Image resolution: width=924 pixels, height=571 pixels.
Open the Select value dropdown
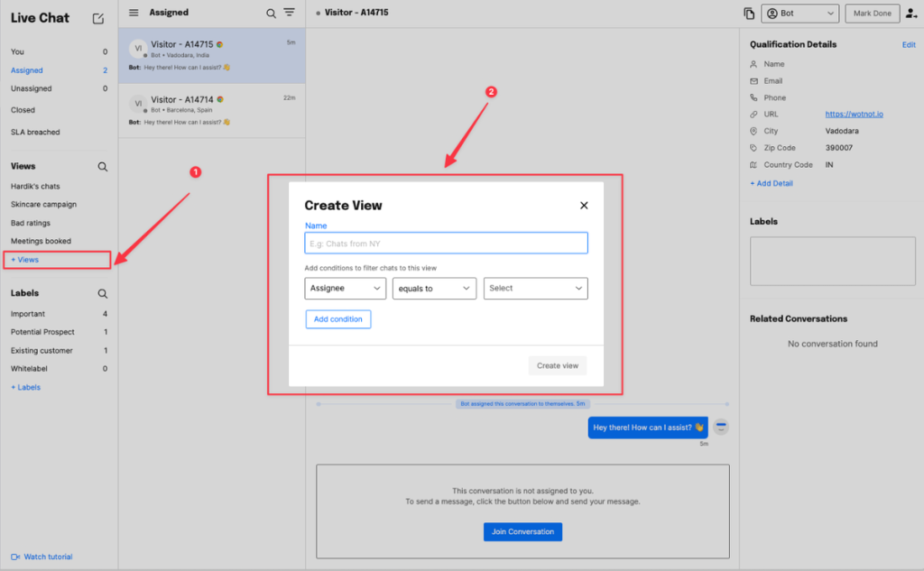tap(535, 289)
